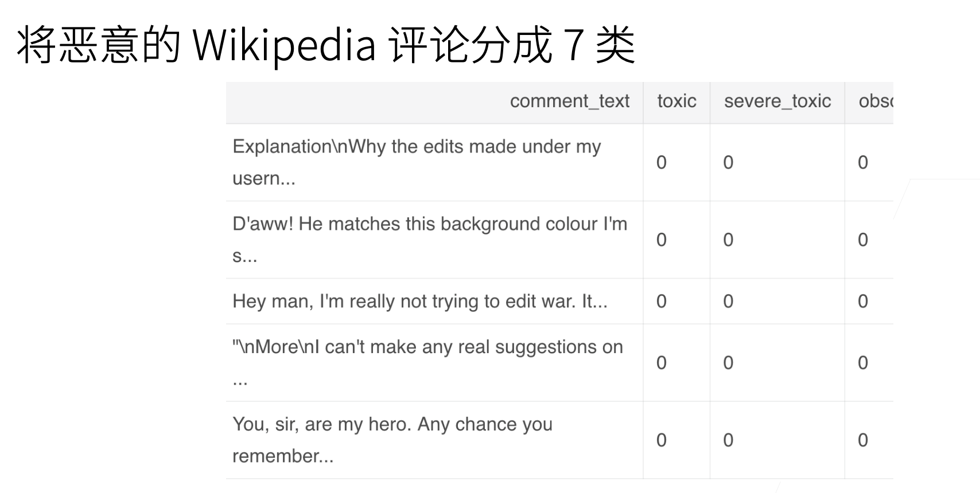Click severe_toxic value in the Hey man row

(x=728, y=302)
